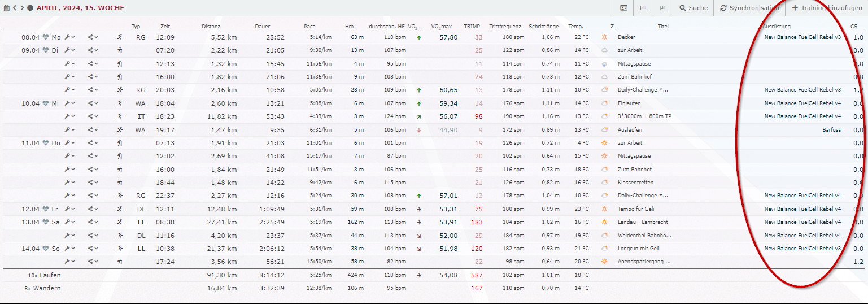Open share dropdown for Tempo für Geli
This screenshot has width=868, height=304.
(x=93, y=209)
